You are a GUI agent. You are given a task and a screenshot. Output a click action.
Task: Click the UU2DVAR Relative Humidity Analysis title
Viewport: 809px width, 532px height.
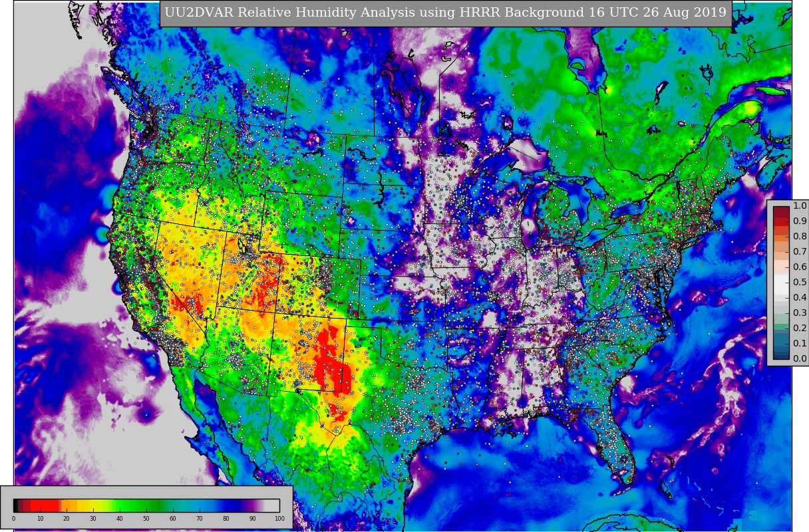[x=446, y=13]
